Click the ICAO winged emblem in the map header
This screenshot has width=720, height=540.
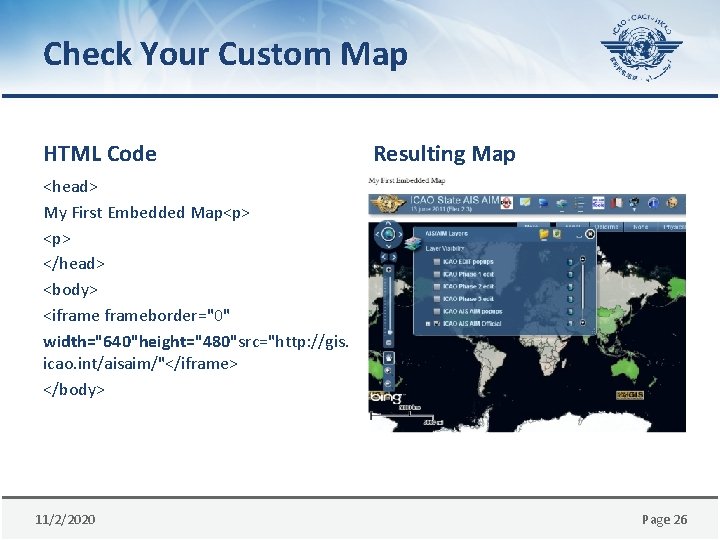pyautogui.click(x=388, y=203)
